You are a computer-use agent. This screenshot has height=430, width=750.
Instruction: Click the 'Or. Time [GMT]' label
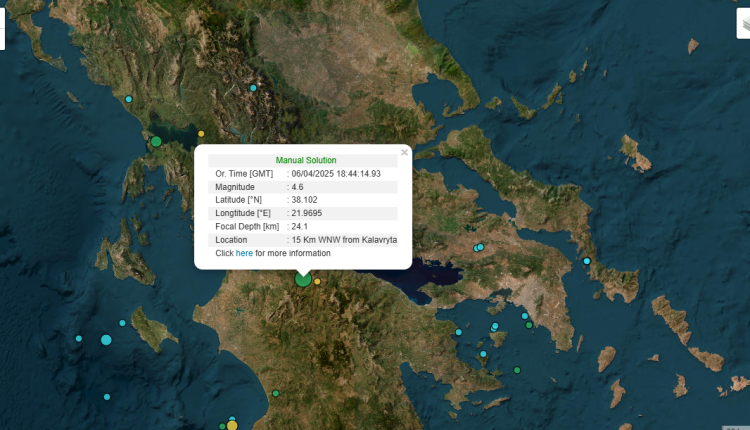[x=244, y=174]
